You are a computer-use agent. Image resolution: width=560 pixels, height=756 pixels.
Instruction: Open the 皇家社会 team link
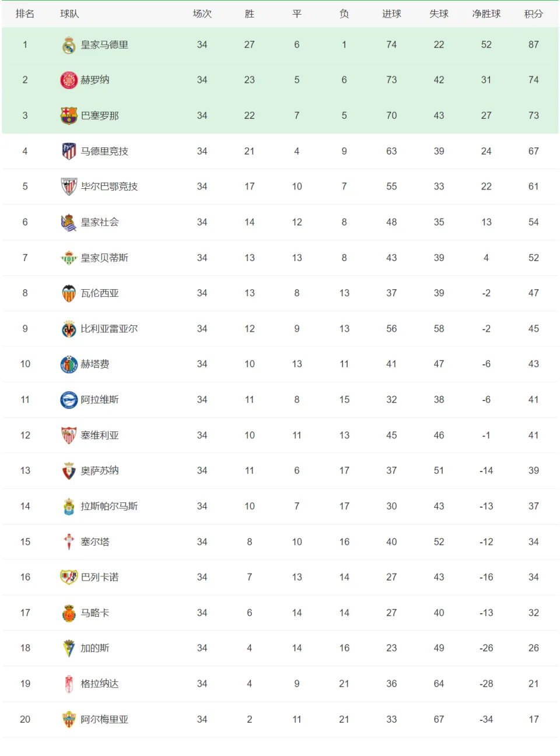pyautogui.click(x=100, y=222)
